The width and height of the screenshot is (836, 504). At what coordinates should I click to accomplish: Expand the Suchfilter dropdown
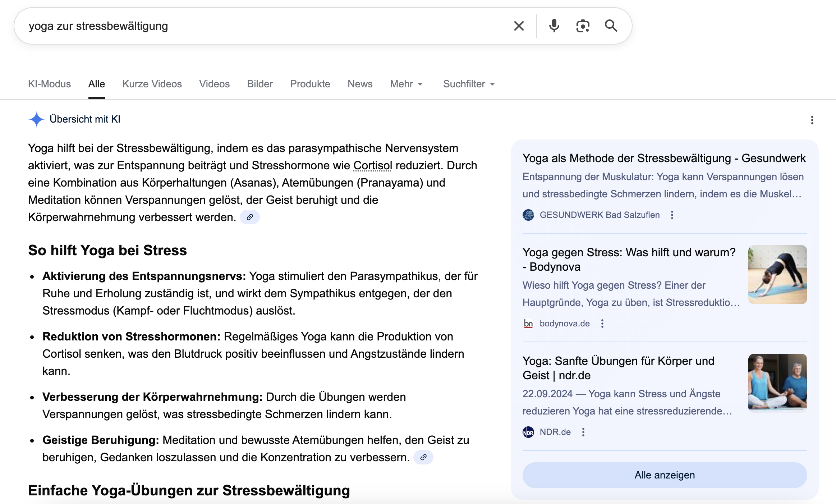click(469, 84)
